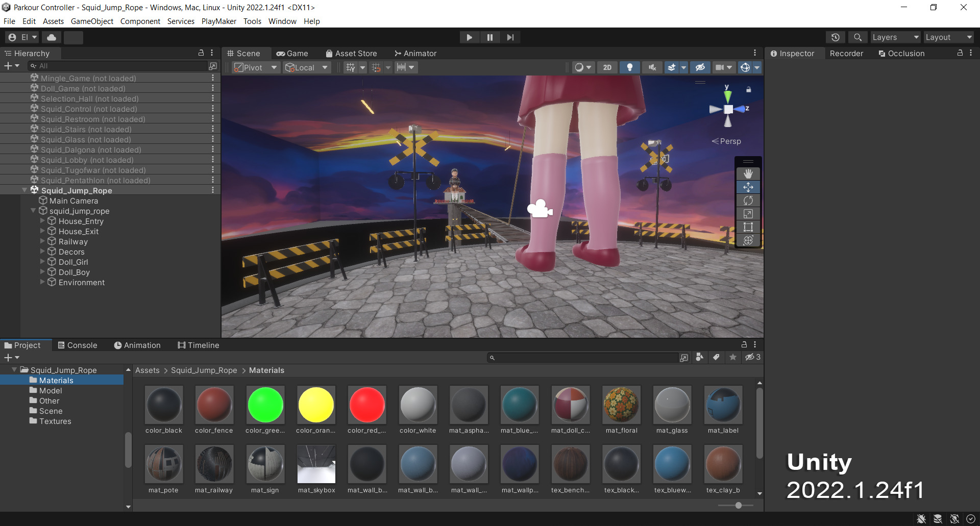Pause the game with the Pause button
Screen dimensions: 980x526
(489, 37)
